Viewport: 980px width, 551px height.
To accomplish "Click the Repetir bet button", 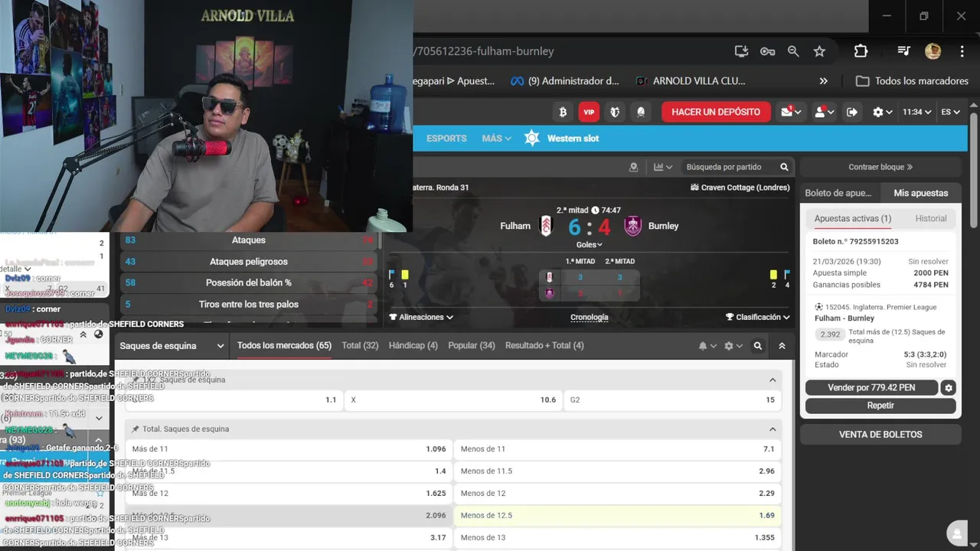I will coord(880,406).
